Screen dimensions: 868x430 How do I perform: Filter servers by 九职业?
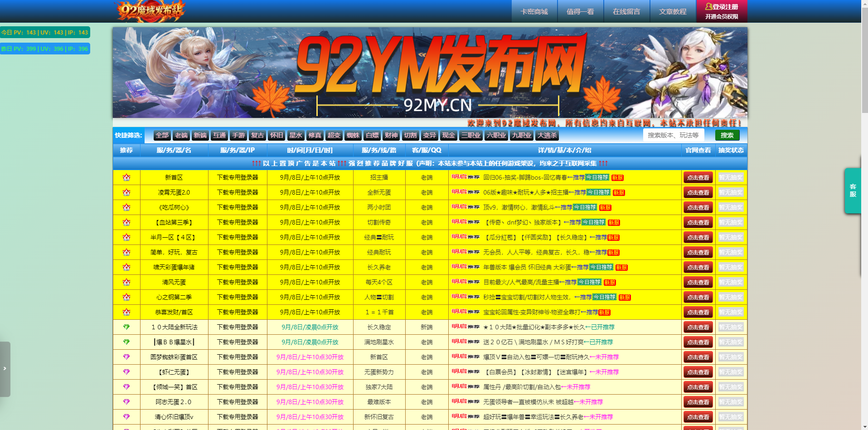click(522, 135)
